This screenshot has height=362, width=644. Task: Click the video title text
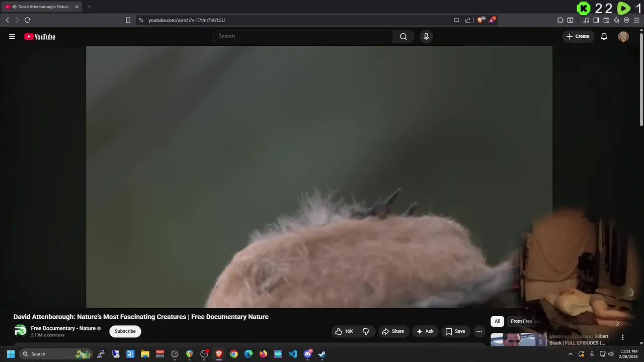click(141, 317)
